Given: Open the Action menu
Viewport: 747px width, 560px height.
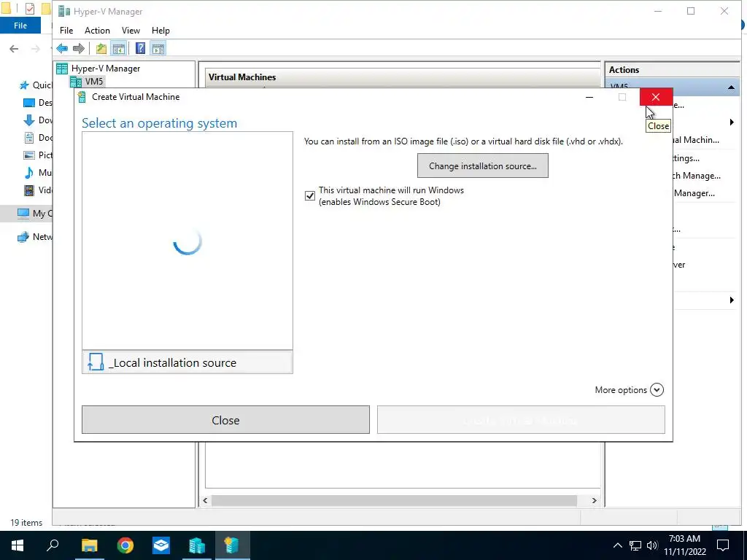Looking at the screenshot, I should pyautogui.click(x=97, y=31).
